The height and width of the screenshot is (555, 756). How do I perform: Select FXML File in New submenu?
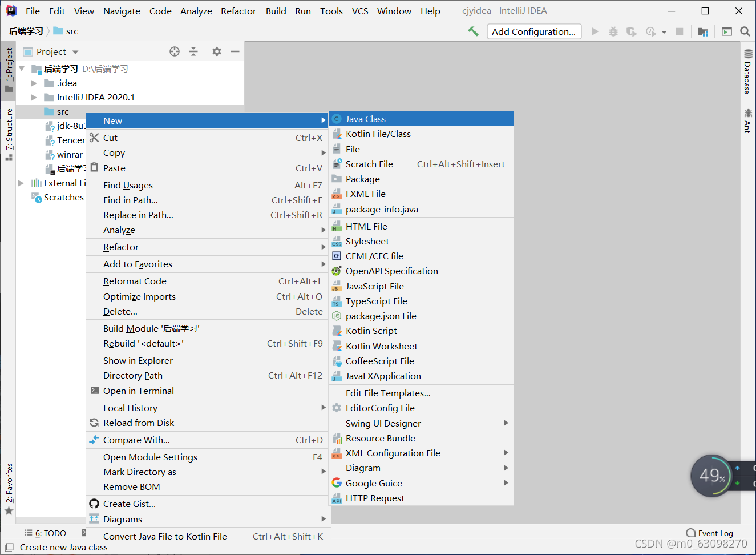pos(421,194)
